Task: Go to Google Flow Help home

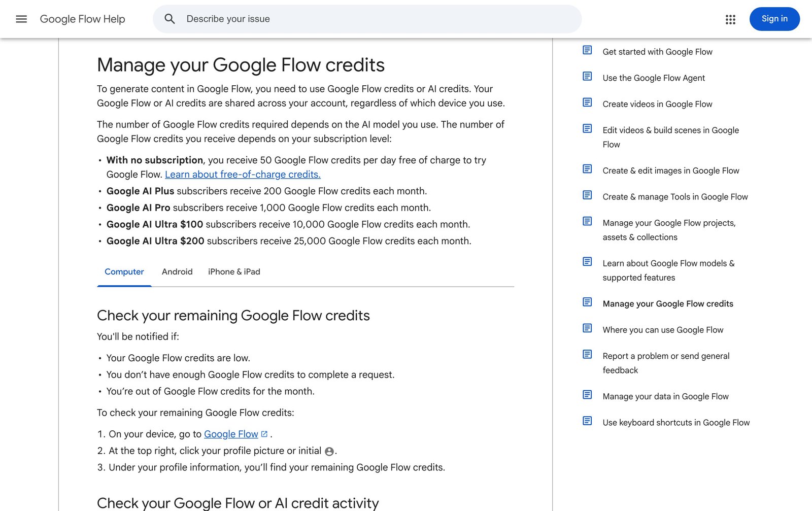Action: 82,19
